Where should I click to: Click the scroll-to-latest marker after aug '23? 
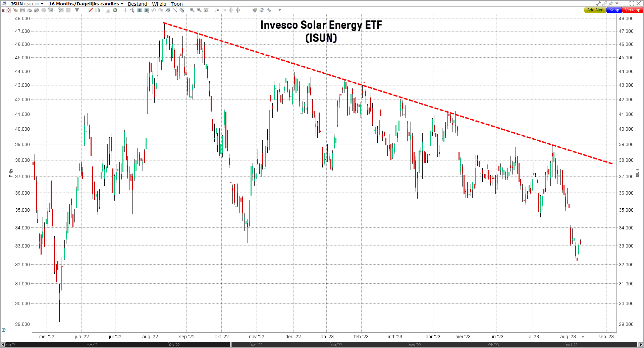[x=583, y=337]
